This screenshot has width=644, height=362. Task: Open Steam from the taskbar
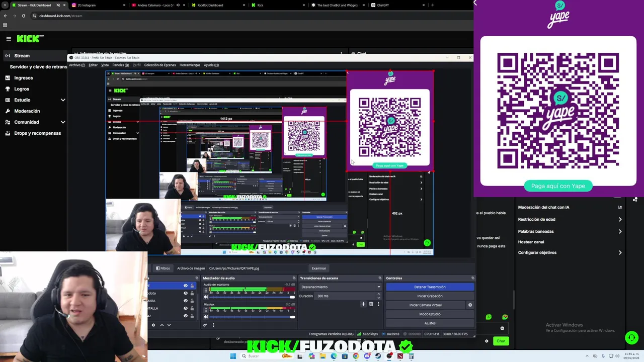click(x=378, y=356)
